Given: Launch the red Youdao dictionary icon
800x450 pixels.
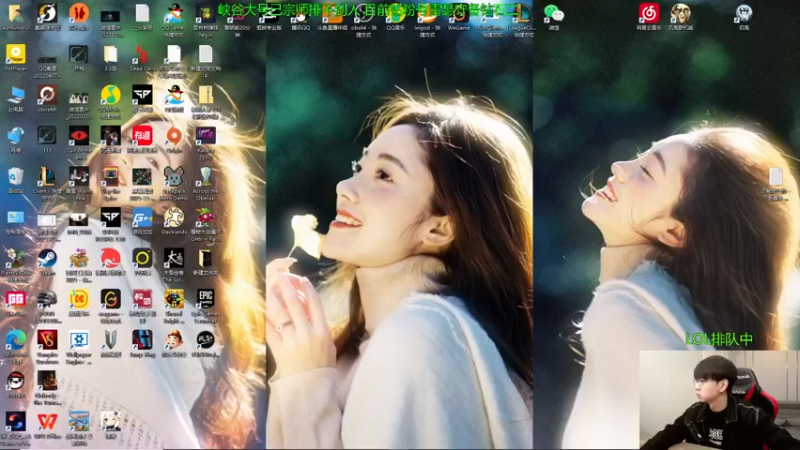Looking at the screenshot, I should [x=142, y=136].
